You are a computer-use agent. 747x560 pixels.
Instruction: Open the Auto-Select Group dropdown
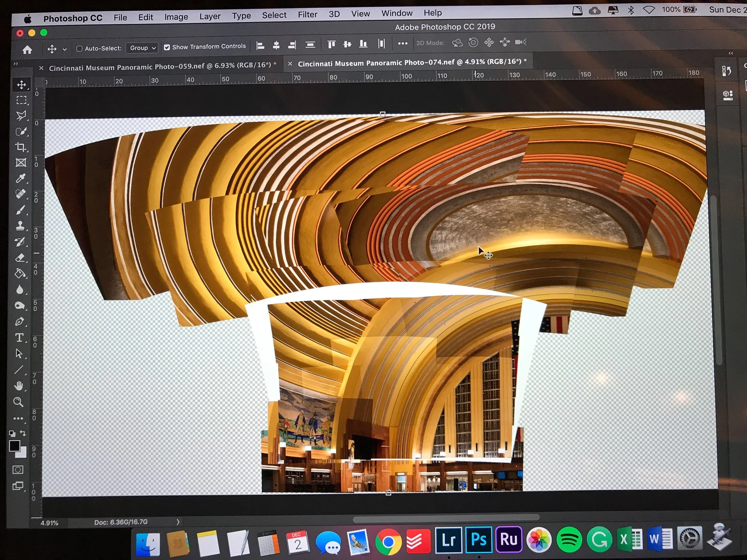(x=142, y=48)
